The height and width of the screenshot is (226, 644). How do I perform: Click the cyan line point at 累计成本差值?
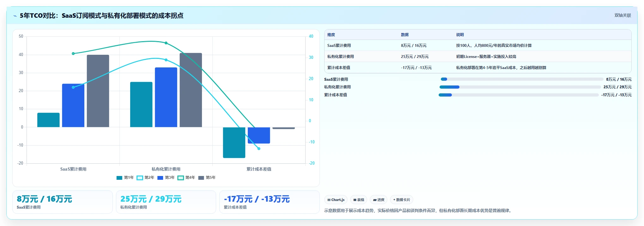click(x=259, y=148)
